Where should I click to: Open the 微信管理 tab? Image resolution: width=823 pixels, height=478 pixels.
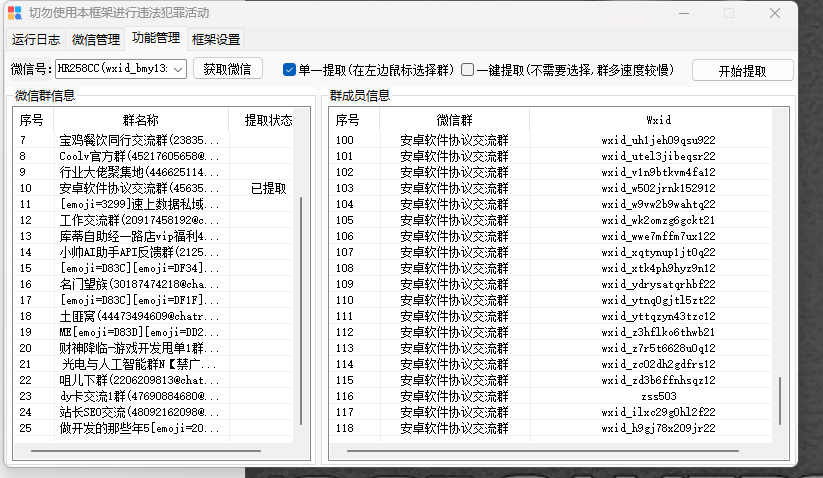point(96,40)
